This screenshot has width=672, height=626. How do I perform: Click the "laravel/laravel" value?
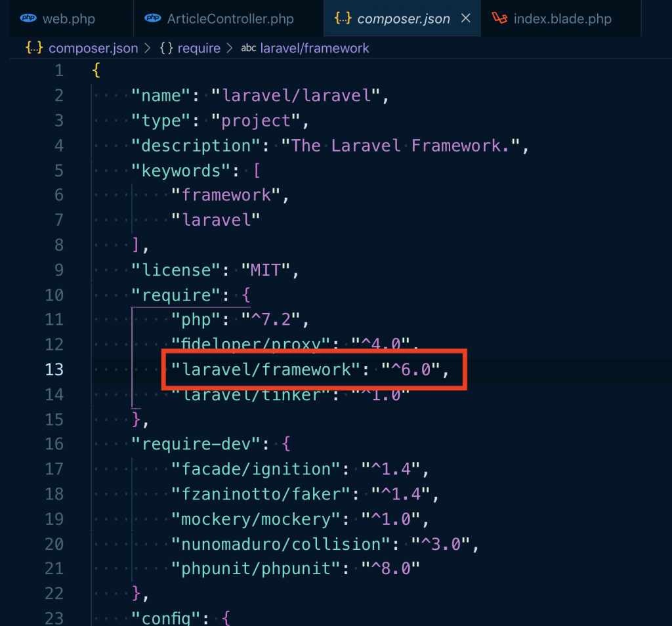point(296,96)
